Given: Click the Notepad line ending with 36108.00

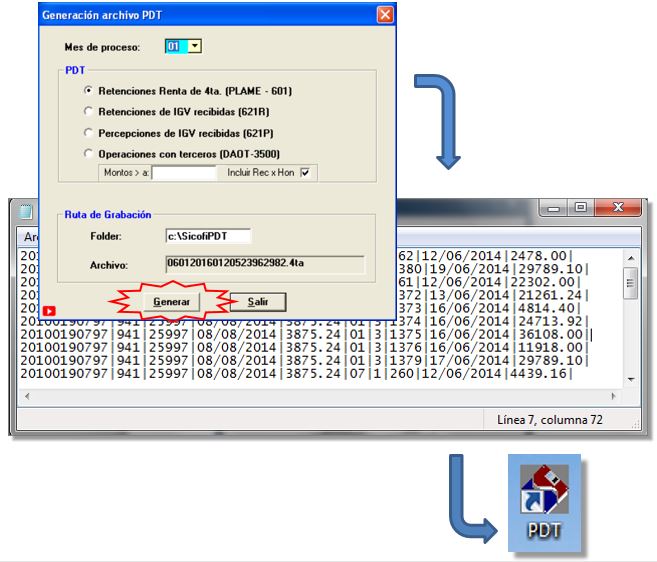Looking at the screenshot, I should (306, 334).
